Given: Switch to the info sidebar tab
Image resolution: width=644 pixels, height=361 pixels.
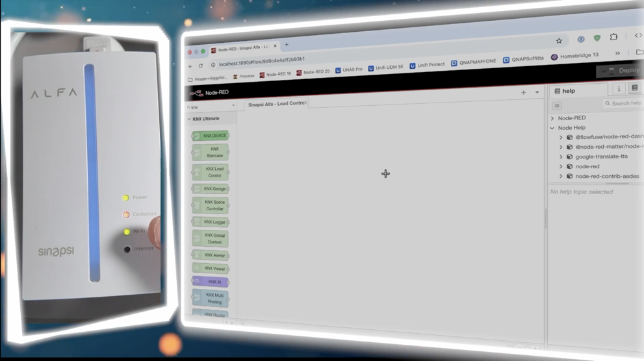Looking at the screenshot, I should click(x=619, y=88).
